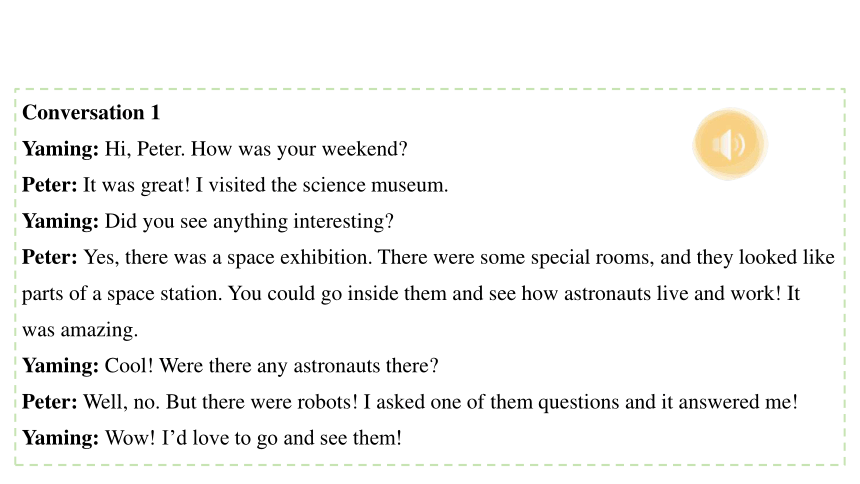The image size is (860, 484).
Task: Click the last bold 'Yaming:' speaker label
Action: [60, 438]
